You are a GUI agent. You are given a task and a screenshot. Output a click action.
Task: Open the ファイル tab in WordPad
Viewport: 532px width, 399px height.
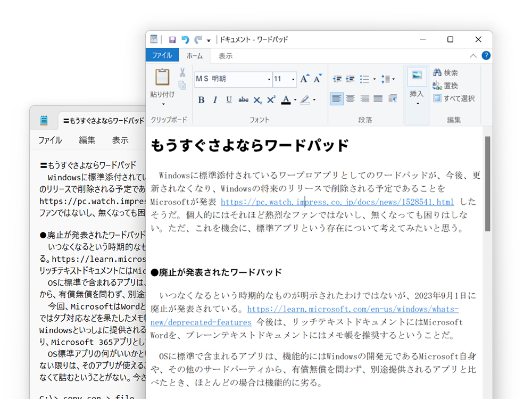click(x=162, y=55)
